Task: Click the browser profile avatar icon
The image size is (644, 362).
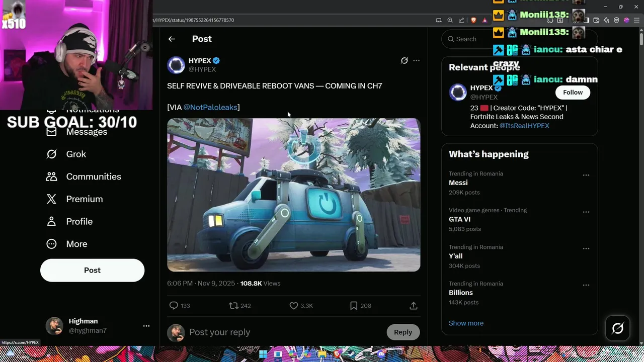Action: 626,20
